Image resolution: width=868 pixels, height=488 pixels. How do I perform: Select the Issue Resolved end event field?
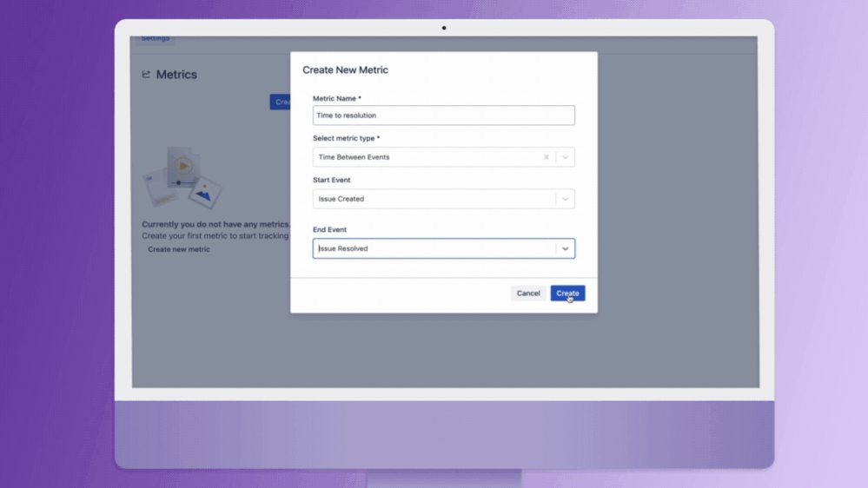443,248
